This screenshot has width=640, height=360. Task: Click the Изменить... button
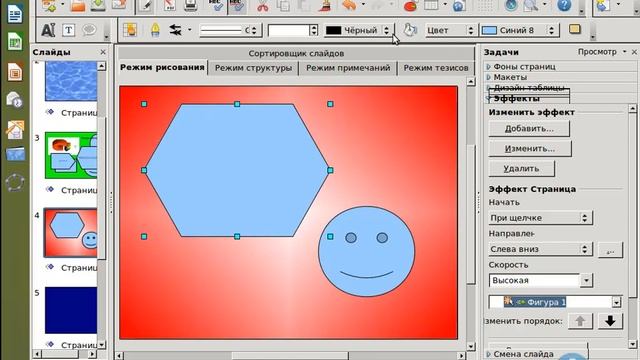pyautogui.click(x=530, y=149)
